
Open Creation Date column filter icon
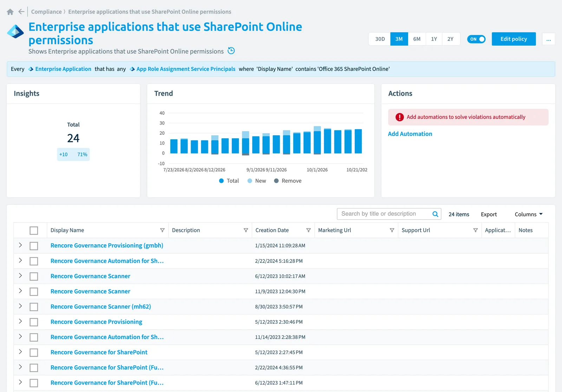coord(308,230)
